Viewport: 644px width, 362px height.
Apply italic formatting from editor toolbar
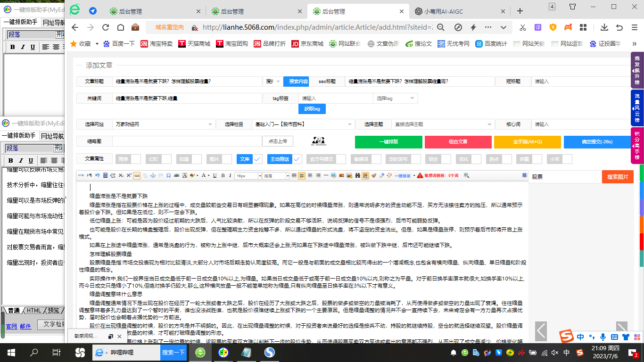click(230, 175)
